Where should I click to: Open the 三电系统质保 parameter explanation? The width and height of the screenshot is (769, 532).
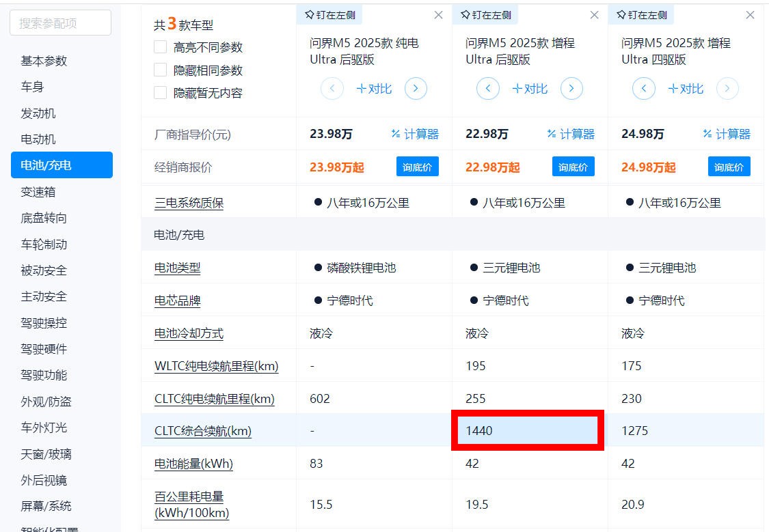click(189, 204)
